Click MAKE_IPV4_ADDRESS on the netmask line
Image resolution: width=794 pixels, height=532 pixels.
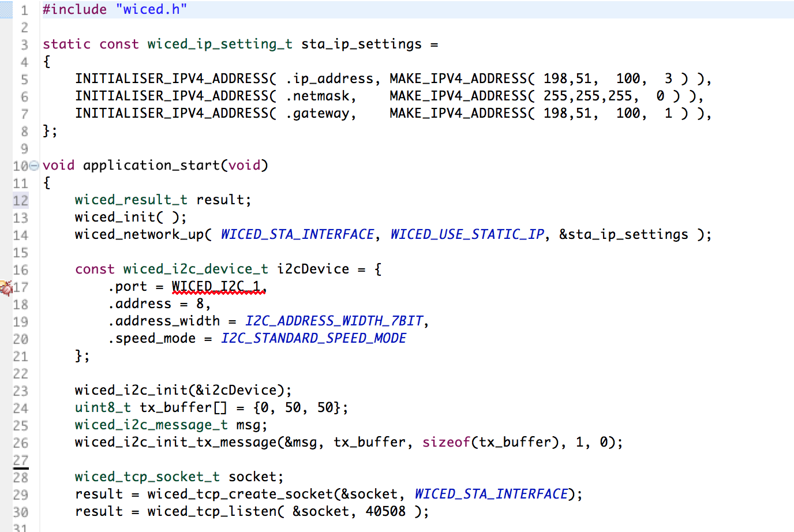459,96
